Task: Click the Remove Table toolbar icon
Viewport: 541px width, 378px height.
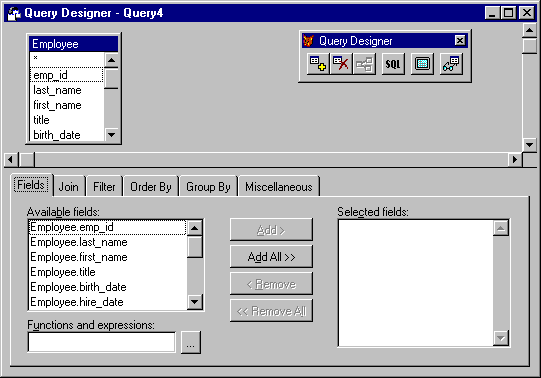Action: tap(341, 64)
